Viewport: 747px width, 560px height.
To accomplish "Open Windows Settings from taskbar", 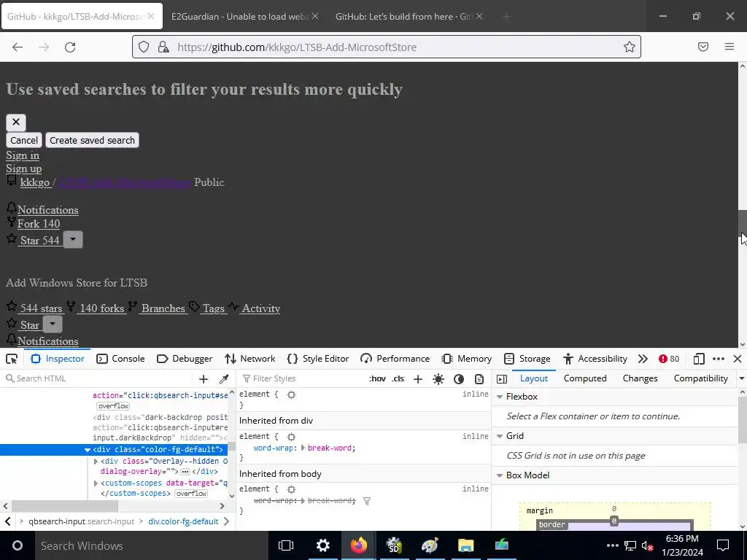I will coord(323,545).
